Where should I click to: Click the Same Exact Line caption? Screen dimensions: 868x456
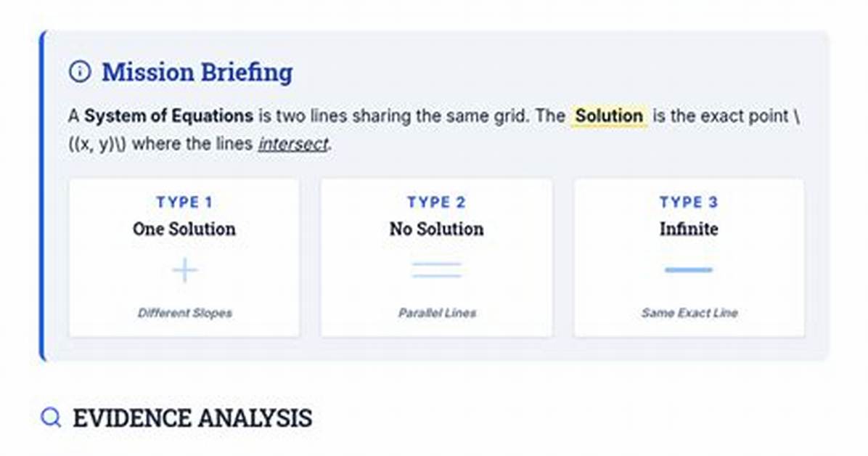(x=689, y=313)
